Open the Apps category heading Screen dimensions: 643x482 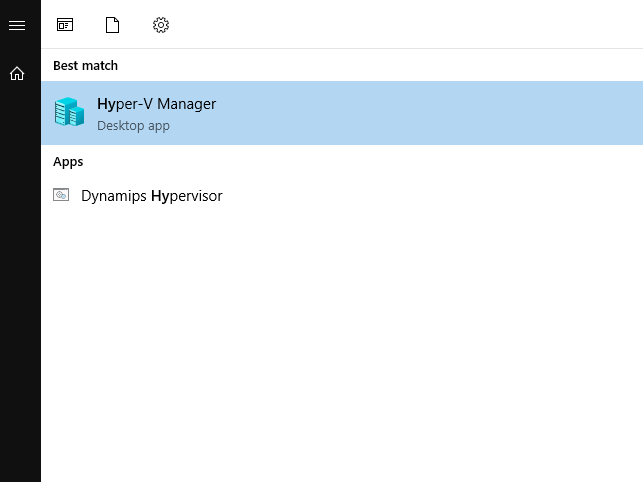click(x=68, y=162)
